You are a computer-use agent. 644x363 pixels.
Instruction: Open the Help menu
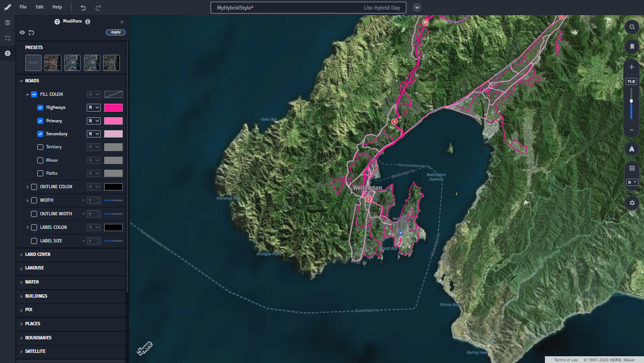[x=57, y=7]
